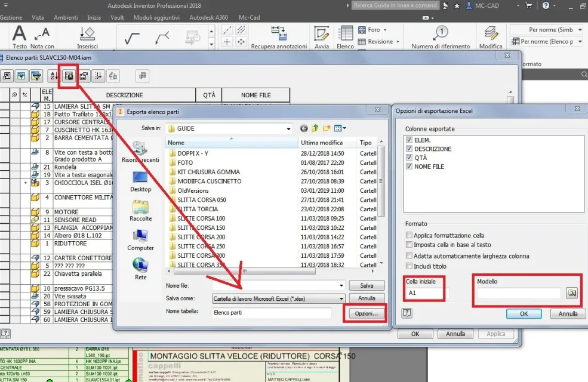Click the Export parts list toolbar icon
Viewport: 588px width, 382px height.
point(69,76)
